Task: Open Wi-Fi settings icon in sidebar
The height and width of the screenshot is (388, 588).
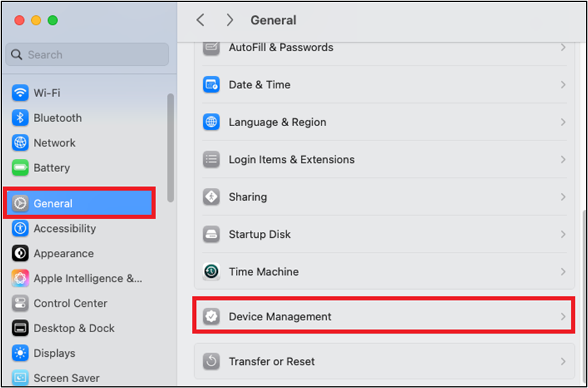Action: tap(20, 92)
